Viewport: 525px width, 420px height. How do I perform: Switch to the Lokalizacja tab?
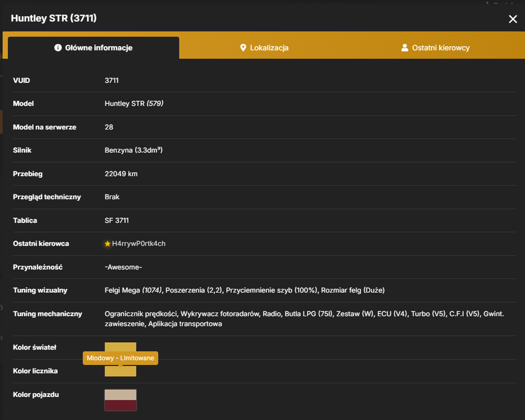pos(264,48)
